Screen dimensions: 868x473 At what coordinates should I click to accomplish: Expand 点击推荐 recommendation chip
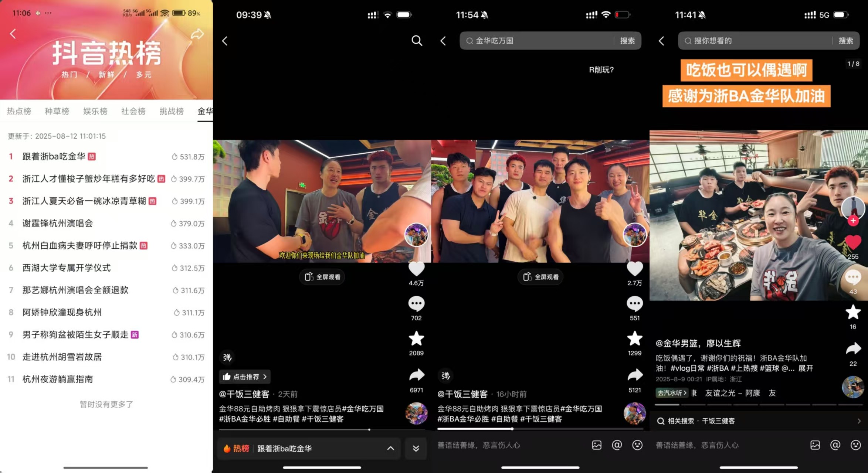coord(245,377)
